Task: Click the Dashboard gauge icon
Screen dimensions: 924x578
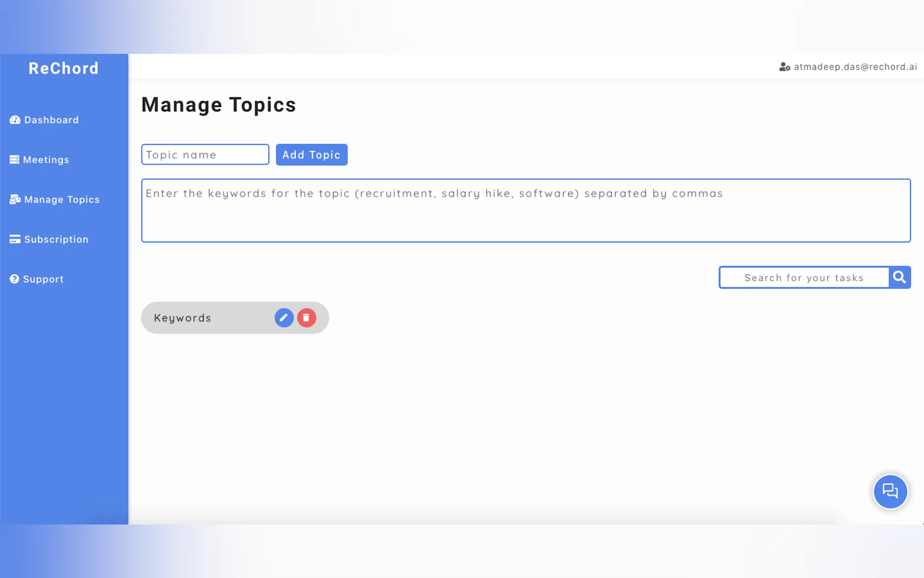Action: (x=15, y=120)
